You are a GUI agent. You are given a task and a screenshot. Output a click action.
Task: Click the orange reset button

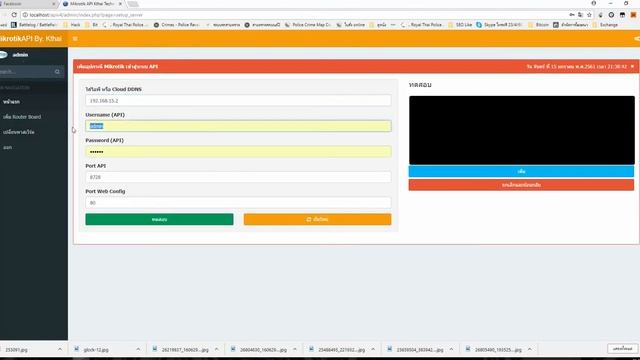tap(318, 219)
